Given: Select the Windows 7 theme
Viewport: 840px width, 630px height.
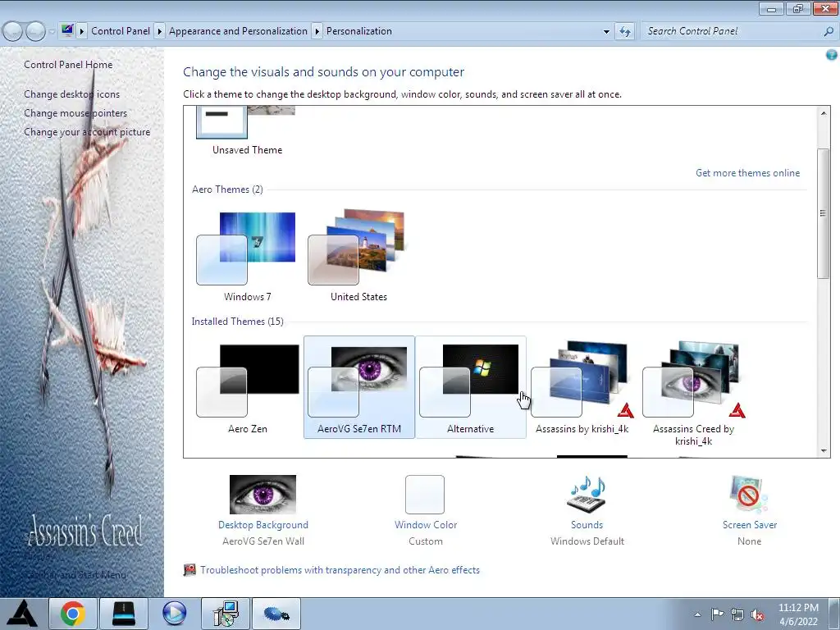Looking at the screenshot, I should [247, 257].
